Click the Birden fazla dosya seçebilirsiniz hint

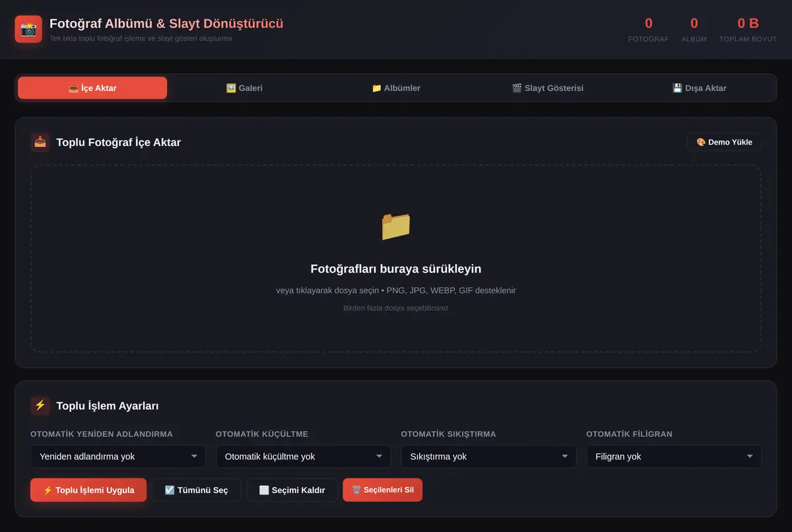(396, 308)
